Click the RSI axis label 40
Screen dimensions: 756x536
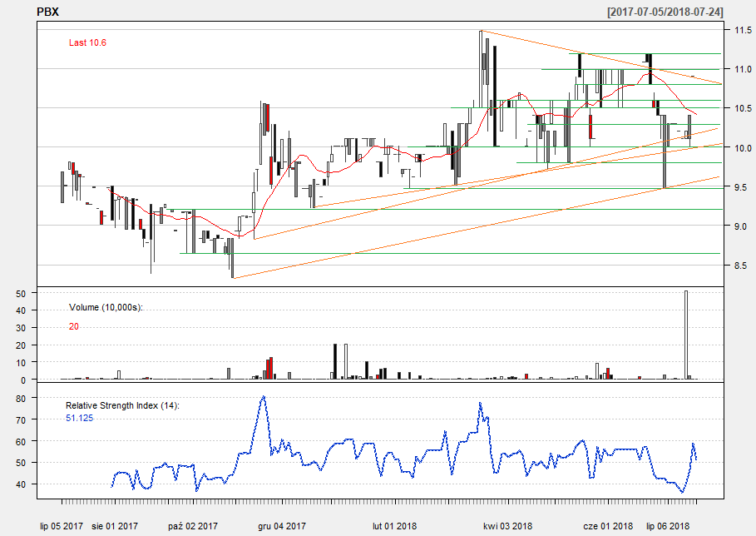point(21,484)
